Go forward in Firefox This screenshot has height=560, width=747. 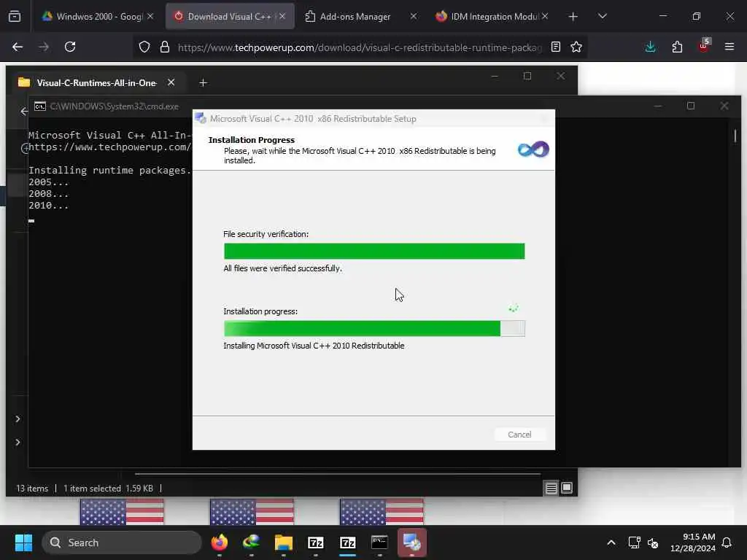pyautogui.click(x=44, y=47)
